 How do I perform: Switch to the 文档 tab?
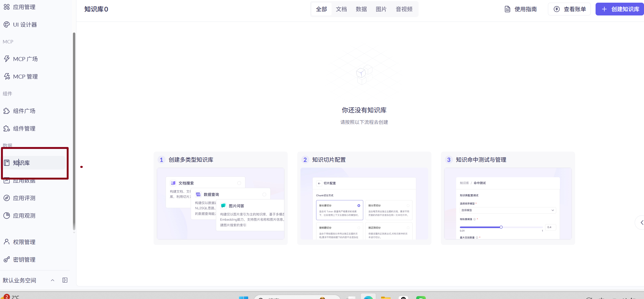pos(341,9)
